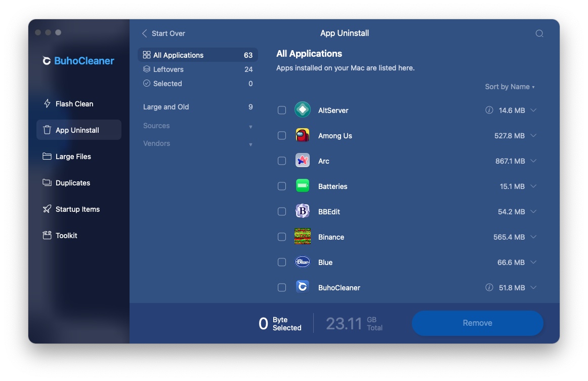Click the Remove button
Screen dimensions: 588x381
(477, 323)
